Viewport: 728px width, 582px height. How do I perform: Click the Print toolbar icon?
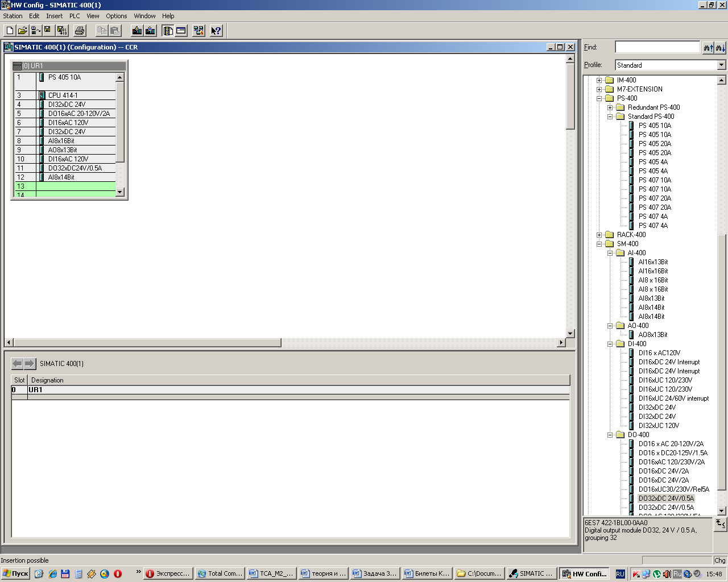80,31
